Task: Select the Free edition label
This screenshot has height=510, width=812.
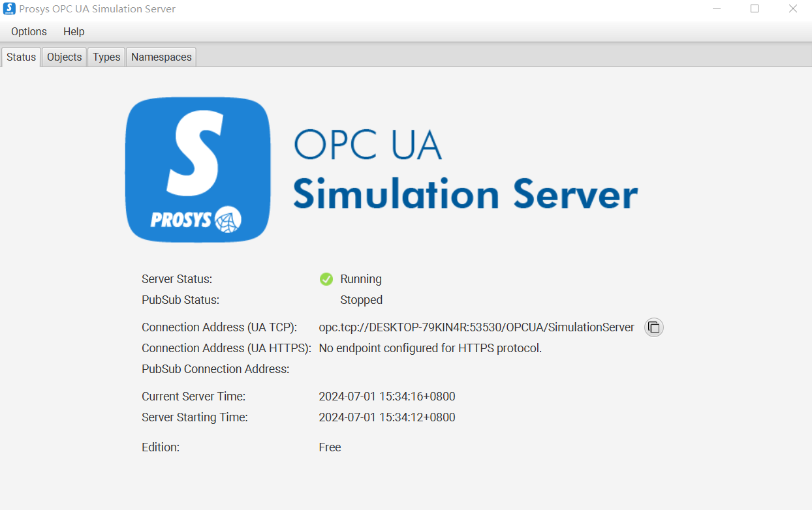Action: click(x=330, y=447)
